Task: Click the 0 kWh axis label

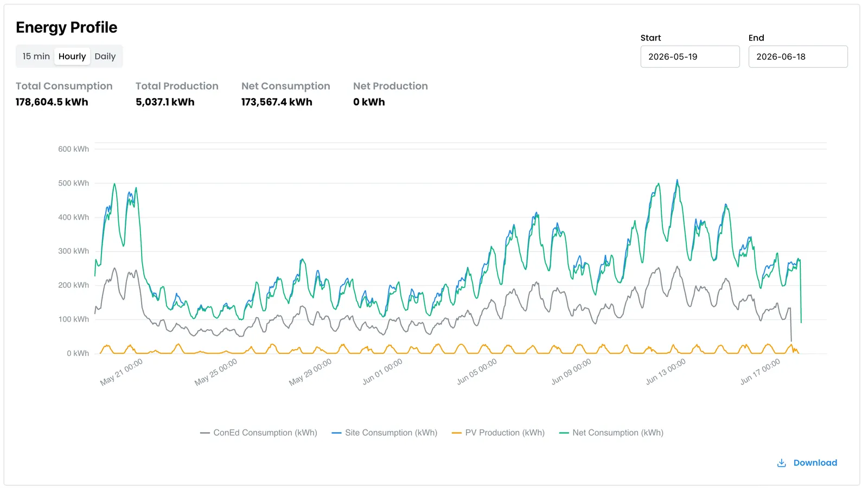Action: 78,354
